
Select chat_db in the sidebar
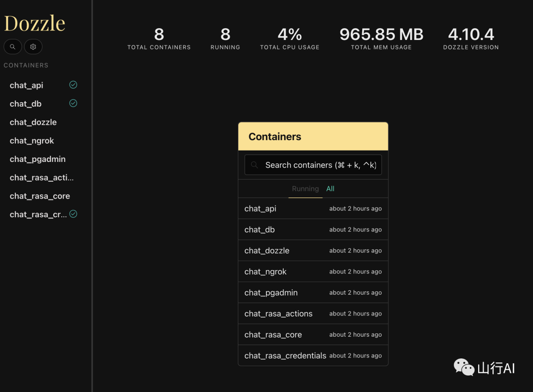26,104
